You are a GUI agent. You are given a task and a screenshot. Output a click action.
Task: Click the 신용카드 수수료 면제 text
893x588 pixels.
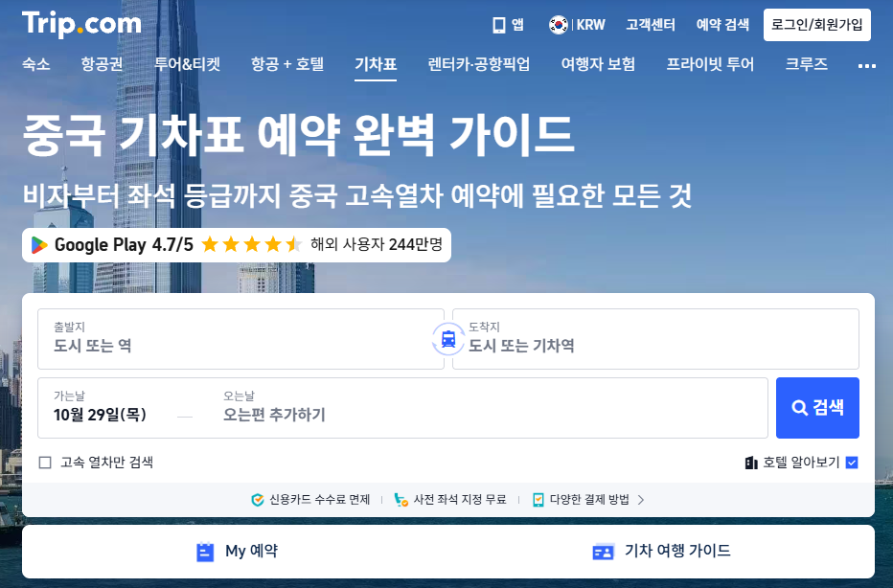pyautogui.click(x=319, y=500)
